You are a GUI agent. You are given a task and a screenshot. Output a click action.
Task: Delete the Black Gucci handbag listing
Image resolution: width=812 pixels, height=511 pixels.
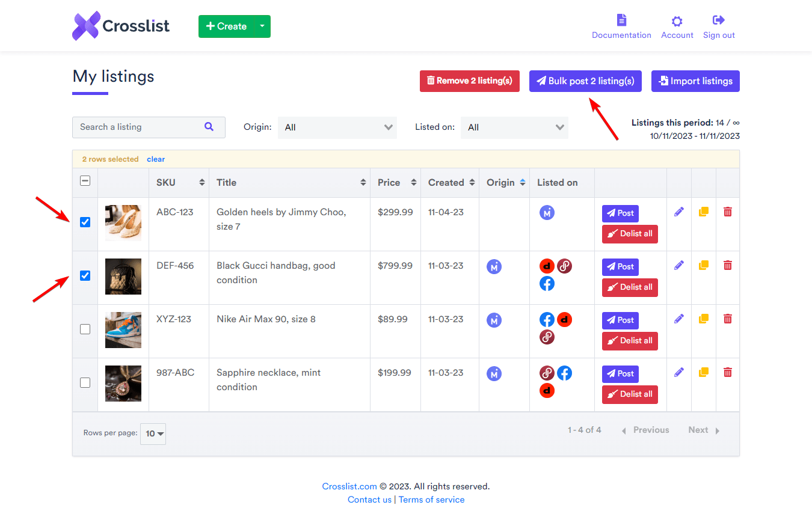pos(728,265)
